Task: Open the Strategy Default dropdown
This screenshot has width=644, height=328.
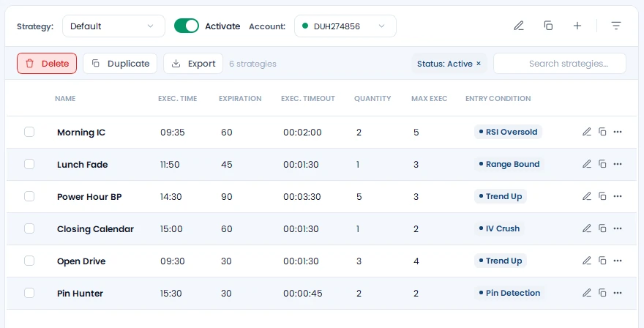Action: coord(113,26)
